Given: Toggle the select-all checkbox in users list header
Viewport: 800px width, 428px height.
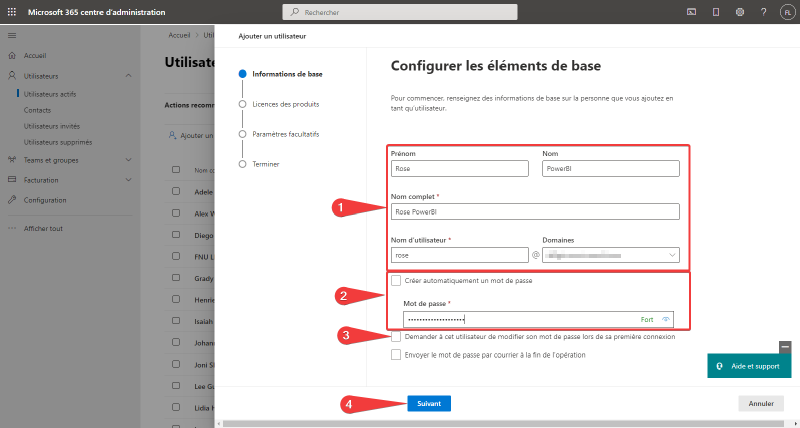Looking at the screenshot, I should pyautogui.click(x=176, y=169).
